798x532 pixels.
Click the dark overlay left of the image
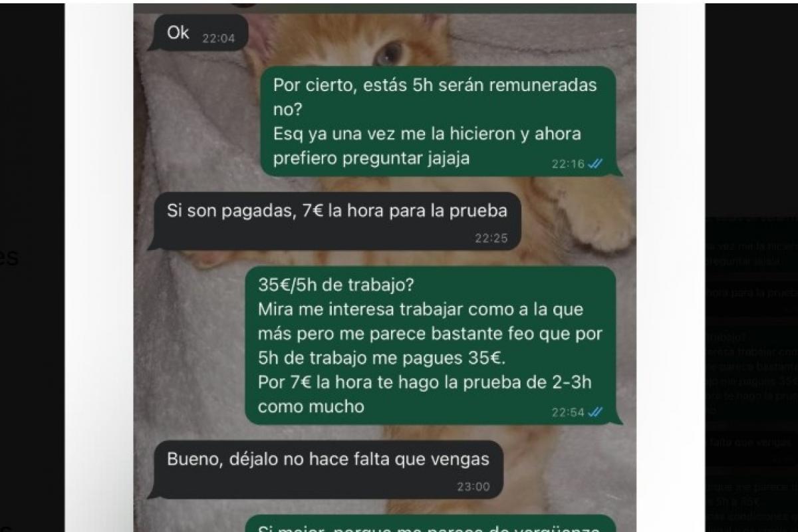coord(32,266)
